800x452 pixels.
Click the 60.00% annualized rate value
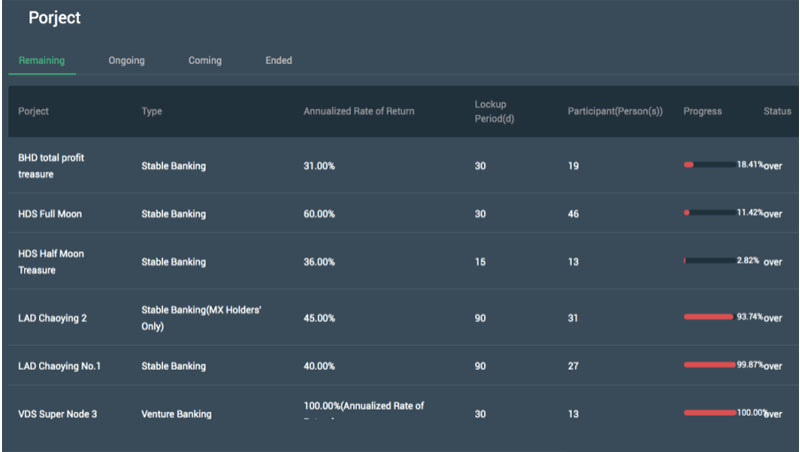(319, 214)
